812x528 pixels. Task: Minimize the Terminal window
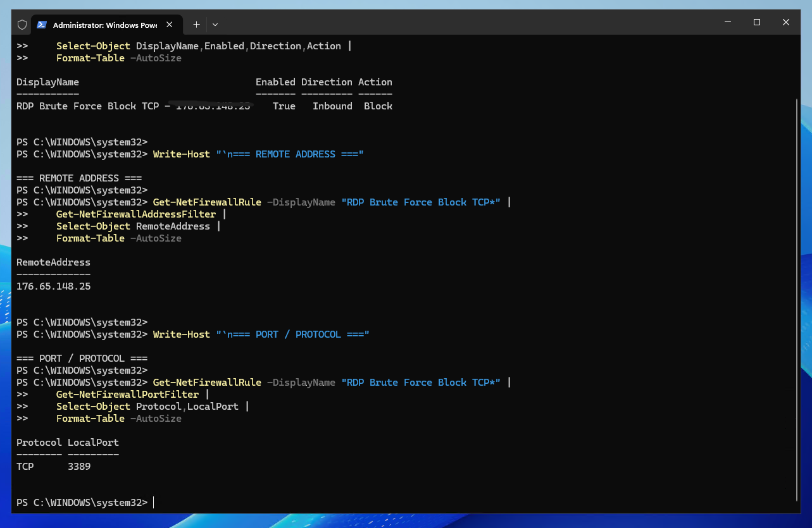coord(727,22)
